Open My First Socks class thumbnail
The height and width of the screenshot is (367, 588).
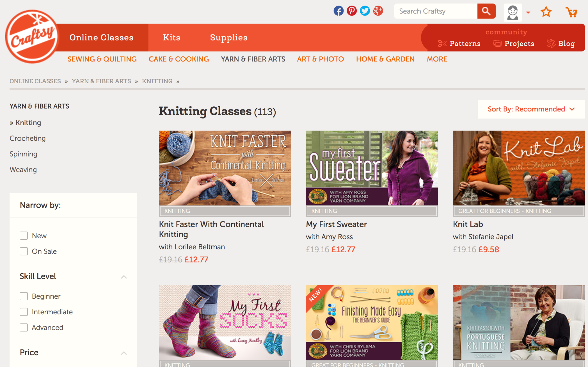click(225, 322)
